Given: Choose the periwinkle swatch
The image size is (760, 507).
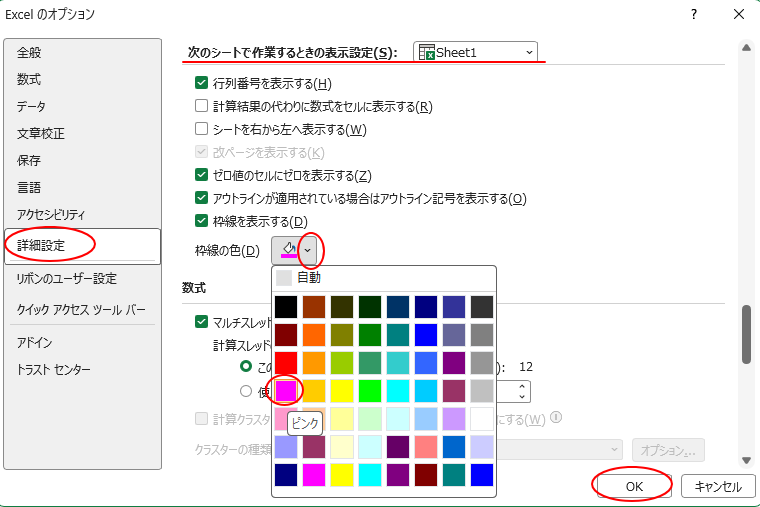Looking at the screenshot, I should [x=286, y=447].
